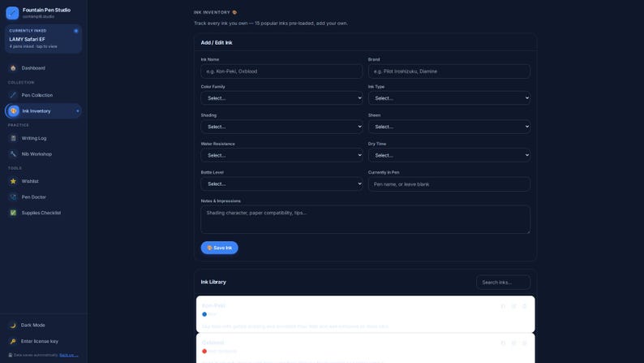Click the Pen Collection pen icon
This screenshot has height=363, width=644.
(13, 95)
